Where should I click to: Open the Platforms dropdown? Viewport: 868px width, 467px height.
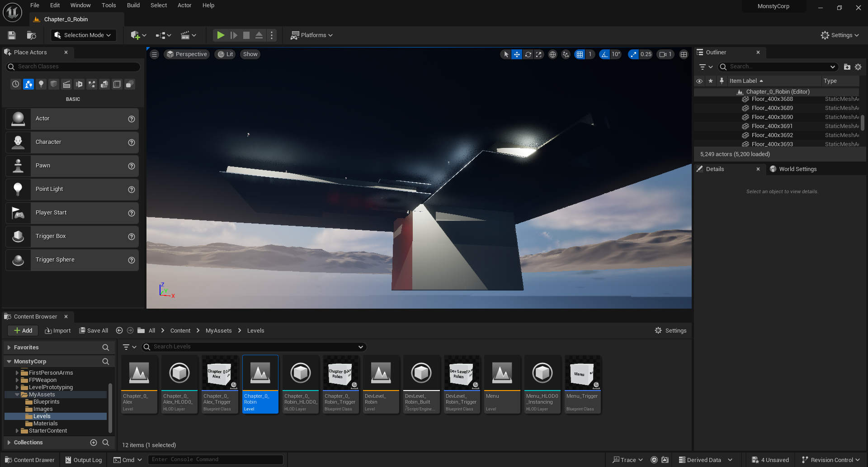coord(311,35)
